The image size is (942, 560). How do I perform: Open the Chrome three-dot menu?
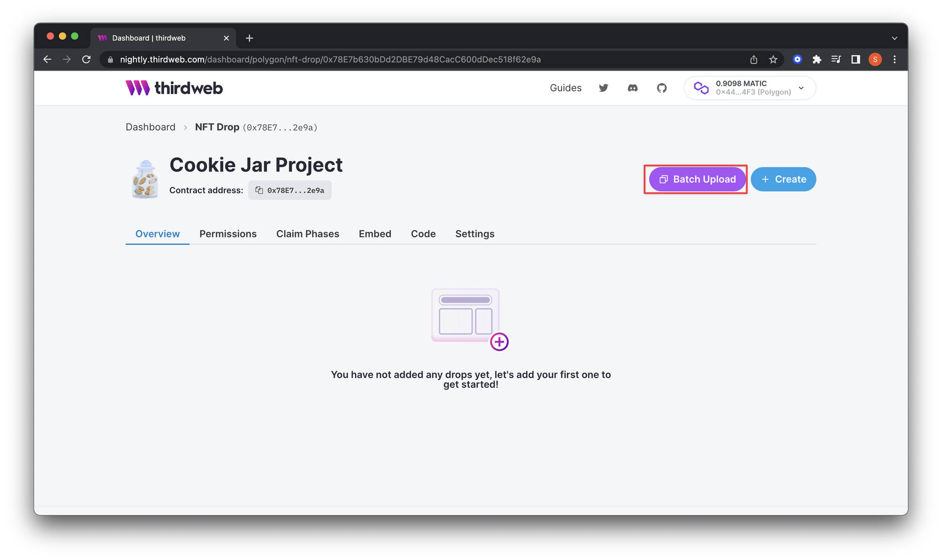894,59
